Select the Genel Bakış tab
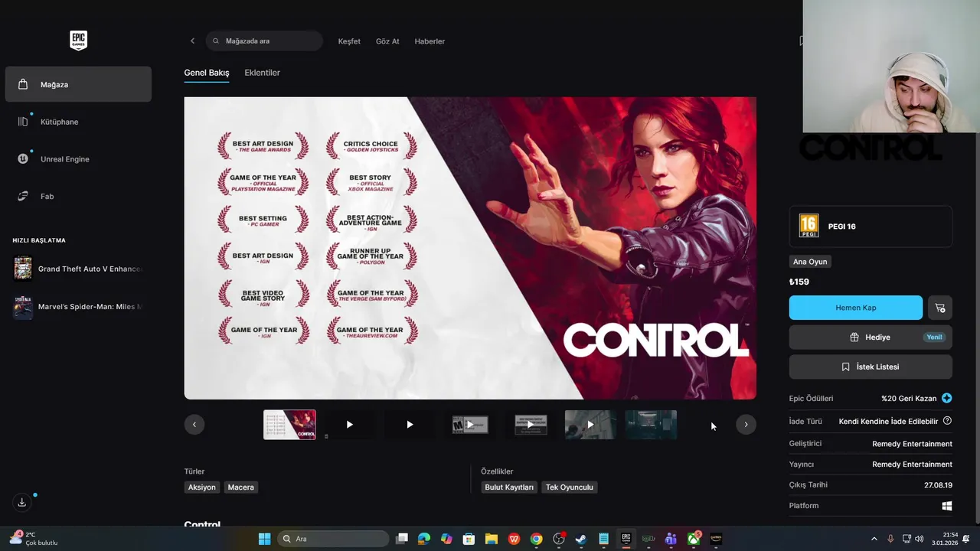 point(207,73)
